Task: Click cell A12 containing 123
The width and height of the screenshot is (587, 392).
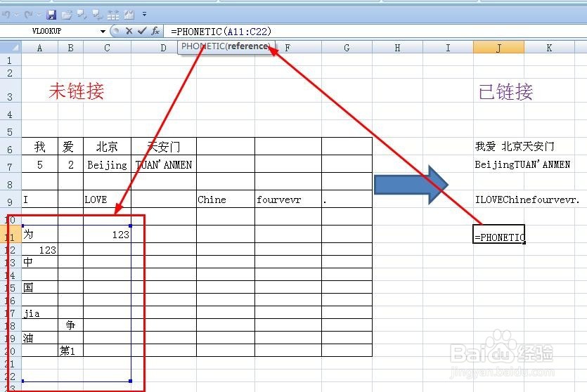Action: pos(39,249)
